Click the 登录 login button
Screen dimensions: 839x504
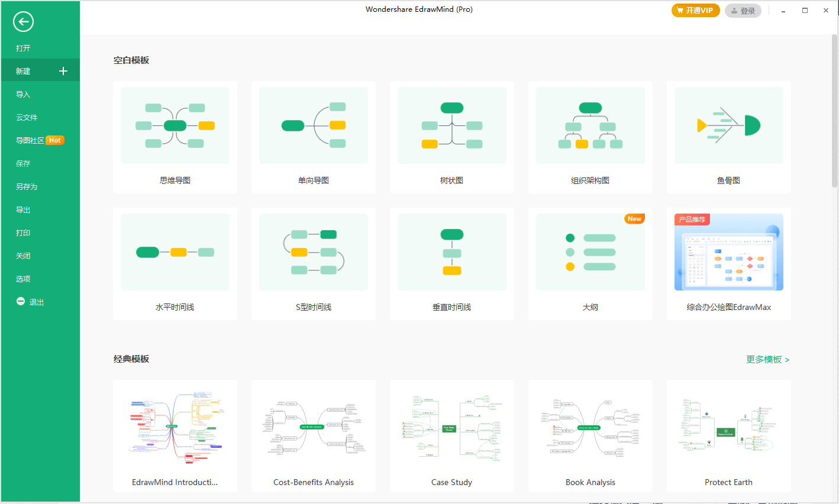click(x=743, y=10)
